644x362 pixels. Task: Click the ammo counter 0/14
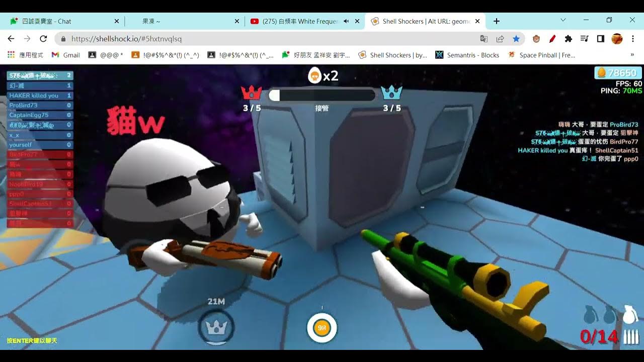pos(599,336)
